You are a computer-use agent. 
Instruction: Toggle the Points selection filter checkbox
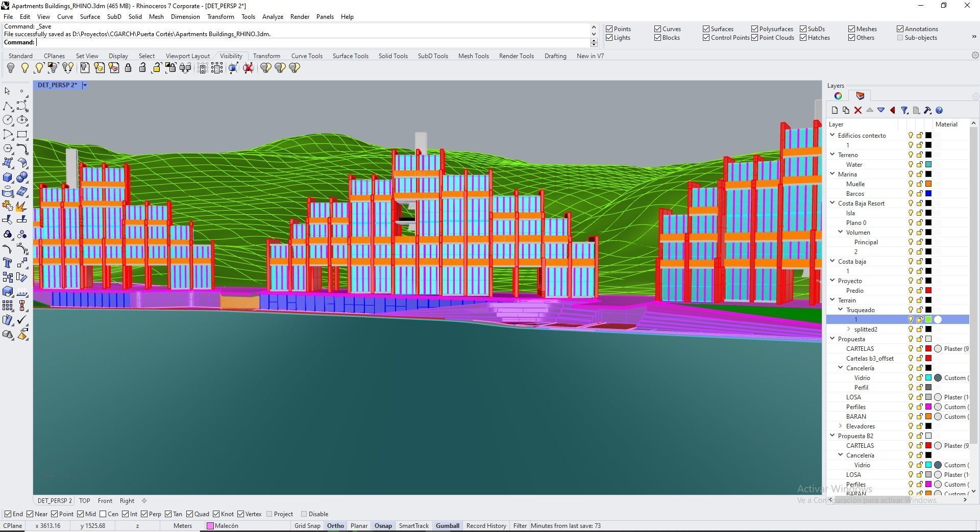pos(609,29)
